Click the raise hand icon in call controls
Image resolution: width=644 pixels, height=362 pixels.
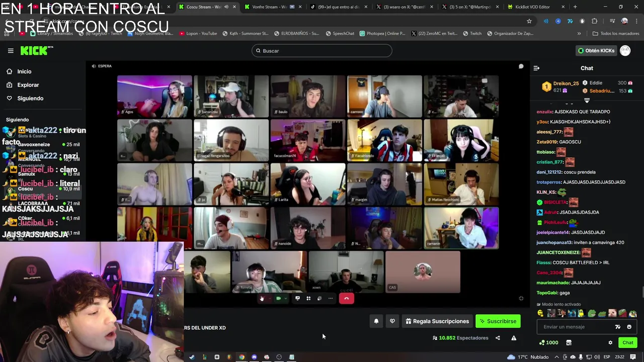click(262, 299)
